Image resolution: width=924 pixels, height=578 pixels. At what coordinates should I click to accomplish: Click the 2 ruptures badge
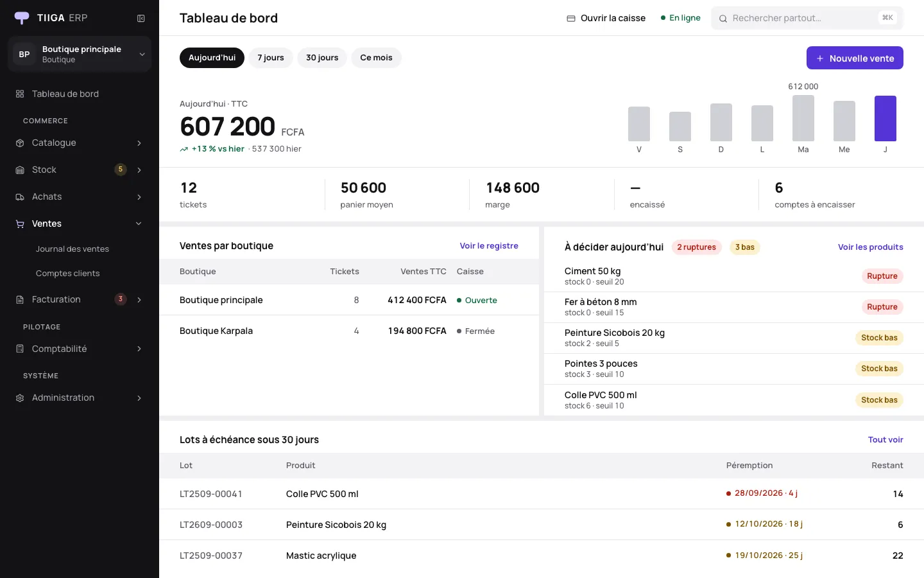(697, 247)
